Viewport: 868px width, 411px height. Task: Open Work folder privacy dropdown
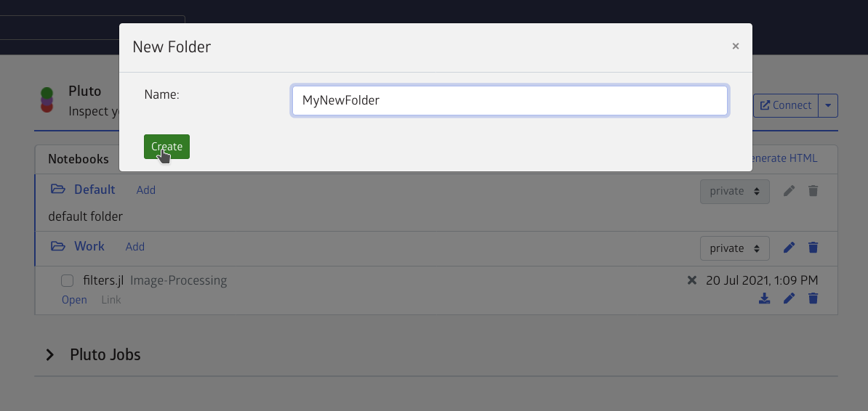(x=734, y=248)
